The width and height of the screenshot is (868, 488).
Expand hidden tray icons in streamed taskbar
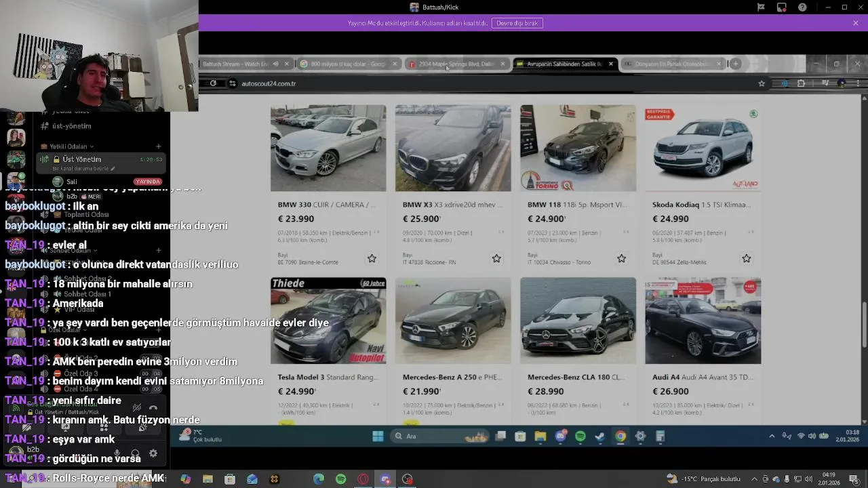pyautogui.click(x=772, y=436)
